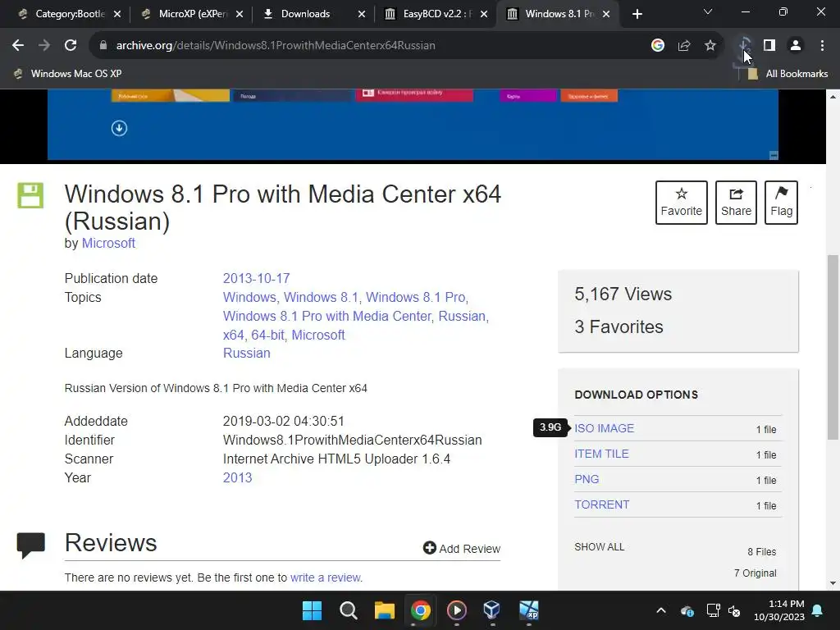Open the 64-bit topic link
840x630 pixels.
[x=268, y=335]
